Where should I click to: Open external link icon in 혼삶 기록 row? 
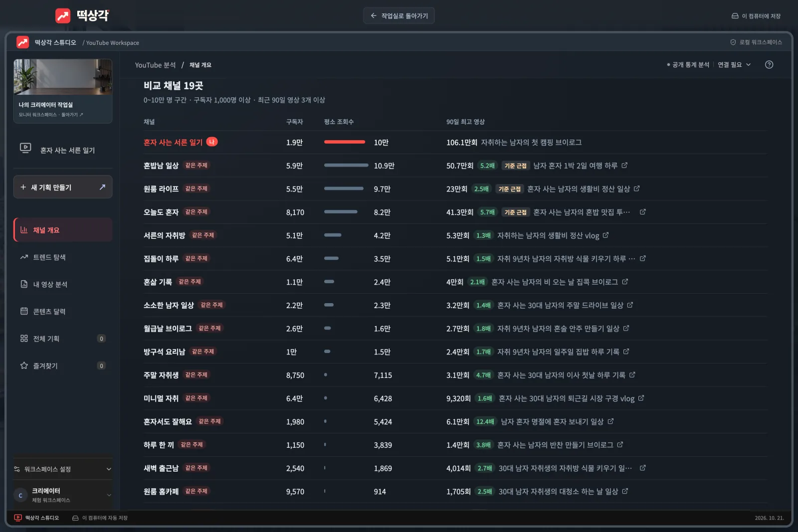click(x=625, y=282)
